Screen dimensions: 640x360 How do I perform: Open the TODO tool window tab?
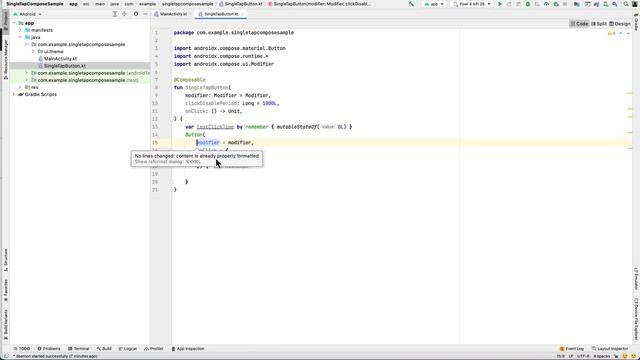[22, 349]
